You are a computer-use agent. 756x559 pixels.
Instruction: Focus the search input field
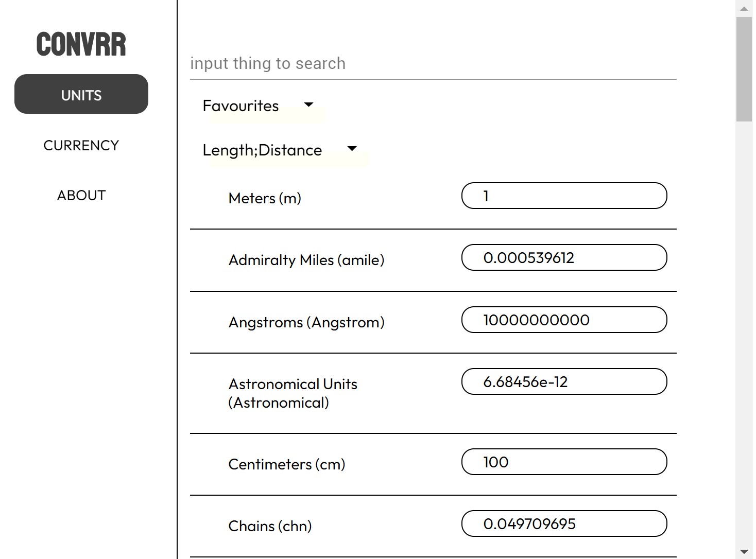pyautogui.click(x=433, y=64)
